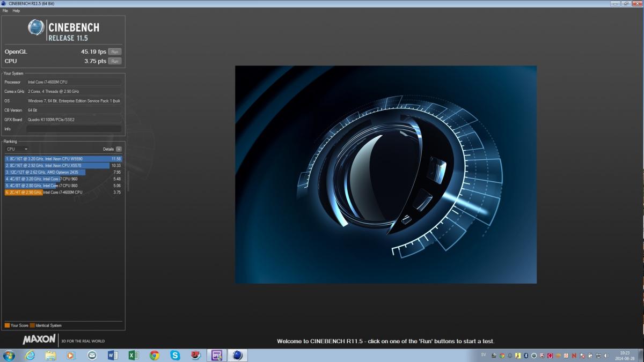
Task: Click the bell notification tray icon
Action: 510,356
